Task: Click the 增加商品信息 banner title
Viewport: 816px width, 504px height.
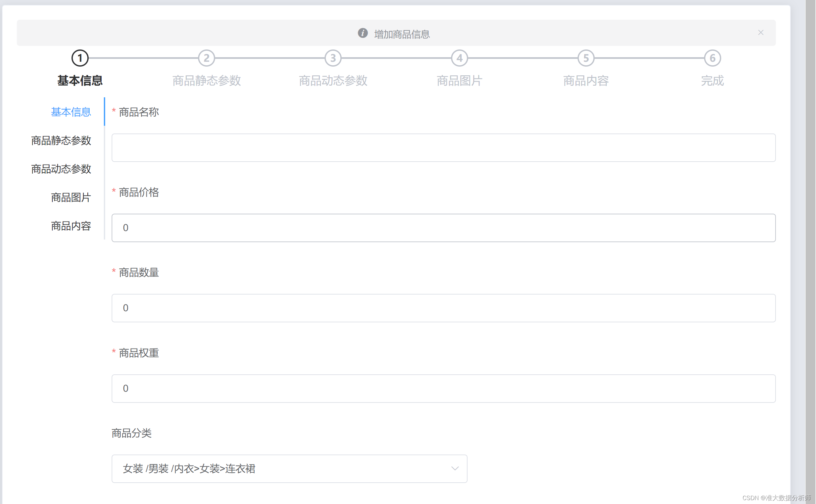Action: (x=402, y=34)
